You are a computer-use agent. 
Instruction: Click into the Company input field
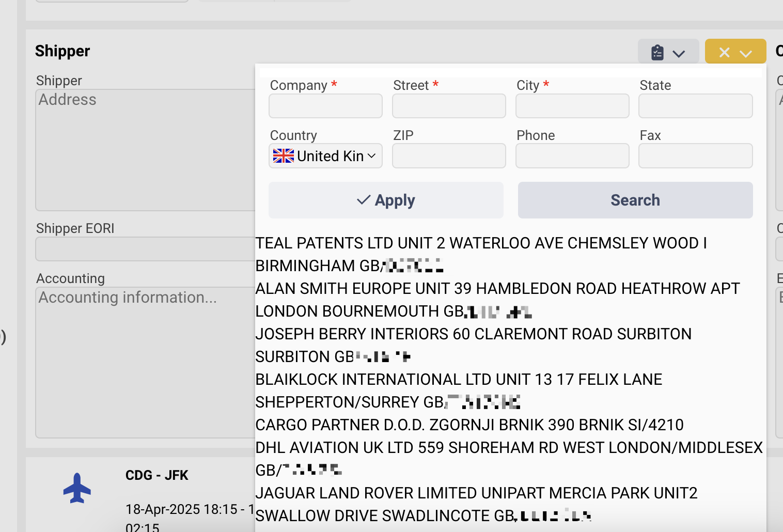[x=325, y=106]
